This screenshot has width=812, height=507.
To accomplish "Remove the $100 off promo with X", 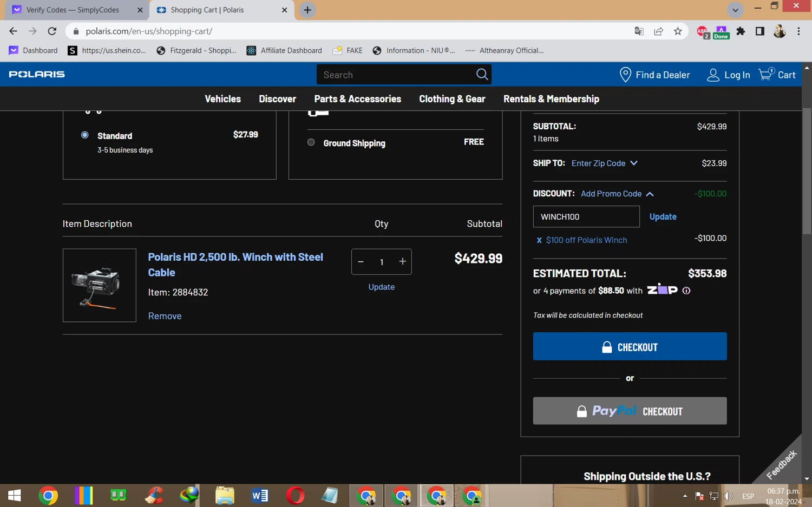I will click(x=539, y=240).
